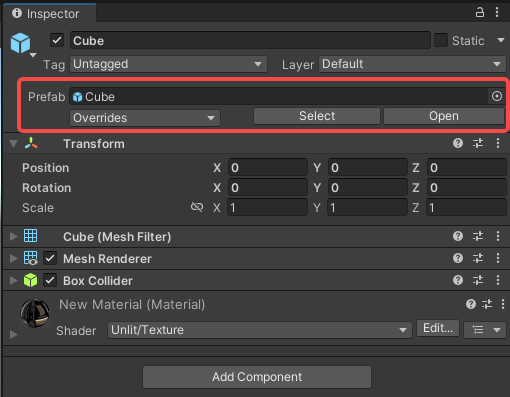Click the Cube GameObject icon picker
The height and width of the screenshot is (397, 510).
click(22, 44)
